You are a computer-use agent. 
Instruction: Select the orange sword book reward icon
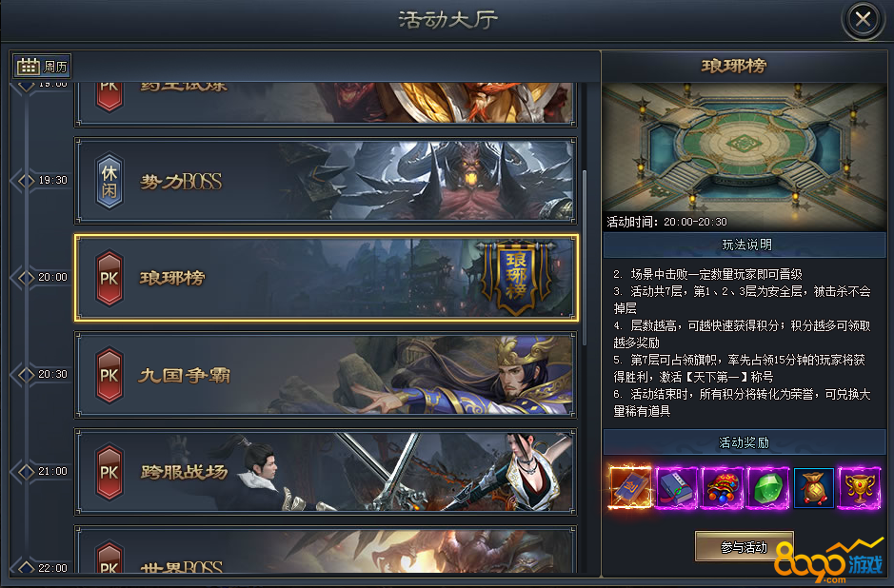[630, 487]
